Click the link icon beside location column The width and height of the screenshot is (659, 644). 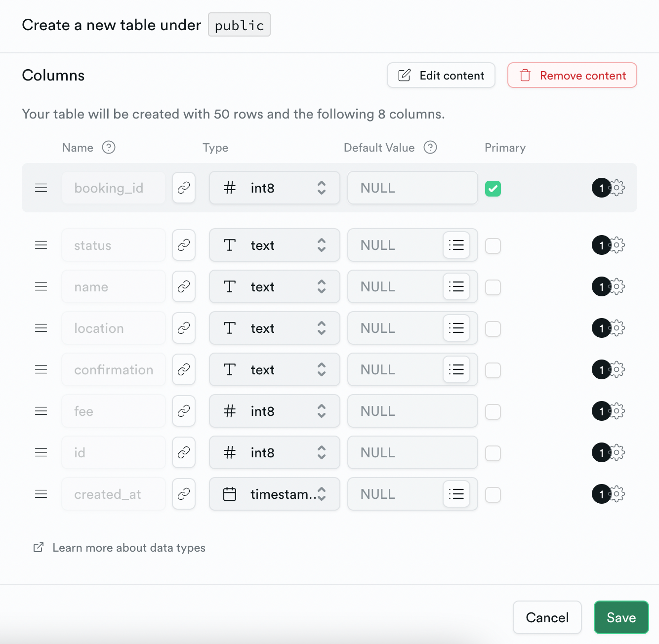click(184, 328)
